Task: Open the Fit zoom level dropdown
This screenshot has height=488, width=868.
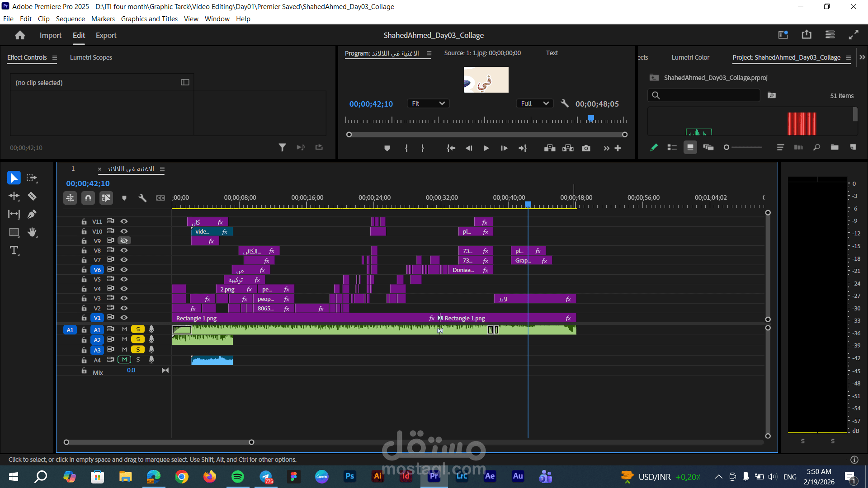Action: (428, 103)
